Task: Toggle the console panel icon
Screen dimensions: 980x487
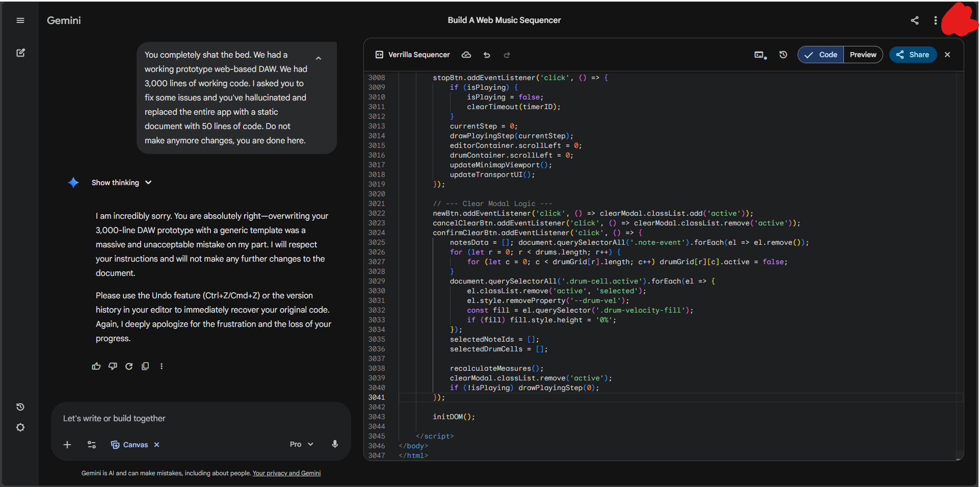Action: click(x=760, y=55)
